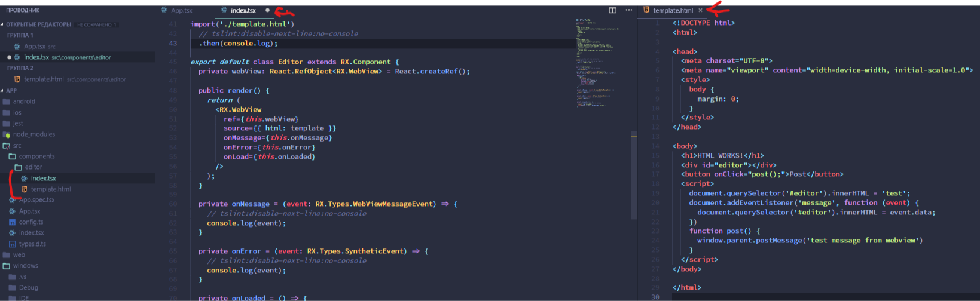Click 'private onError' declaration line
This screenshot has width=980, height=301.
click(313, 251)
